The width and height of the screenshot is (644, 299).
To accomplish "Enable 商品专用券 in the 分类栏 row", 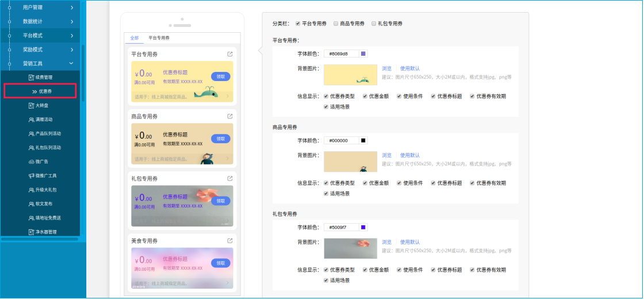I will 336,24.
